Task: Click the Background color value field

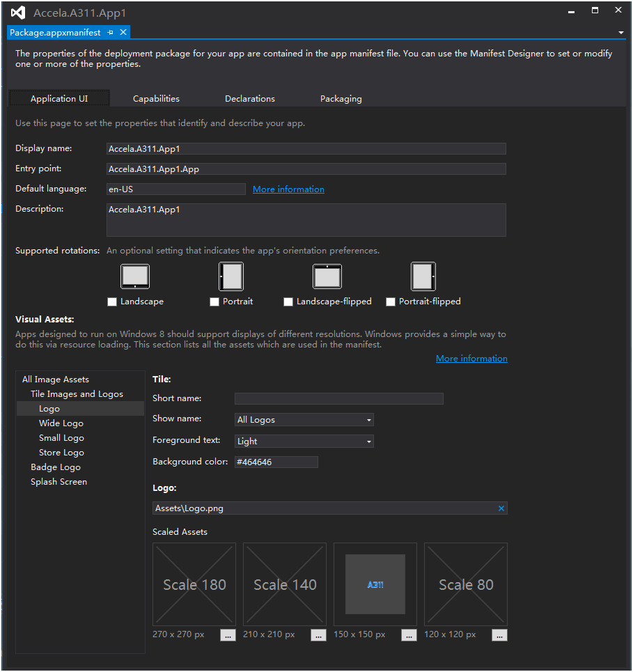Action: (x=276, y=462)
